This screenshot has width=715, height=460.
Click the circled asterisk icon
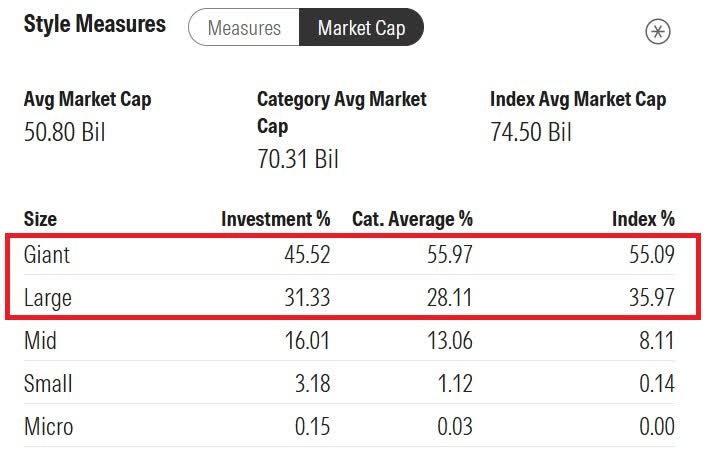(658, 31)
